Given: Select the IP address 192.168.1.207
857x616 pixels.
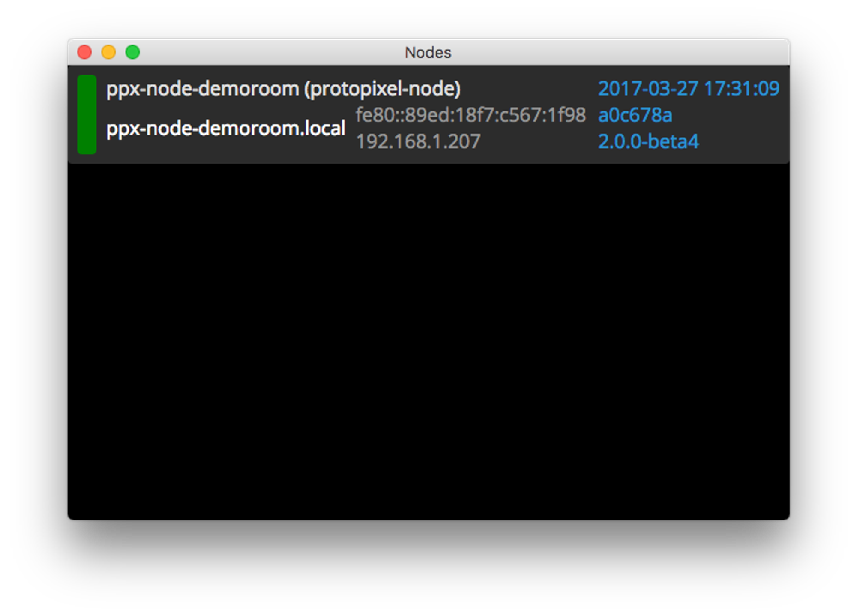Looking at the screenshot, I should coord(418,141).
